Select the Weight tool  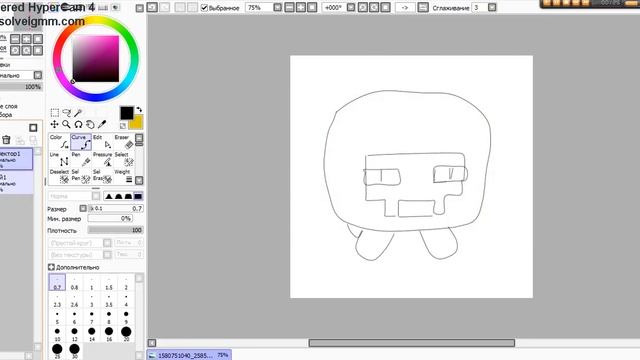[x=124, y=176]
